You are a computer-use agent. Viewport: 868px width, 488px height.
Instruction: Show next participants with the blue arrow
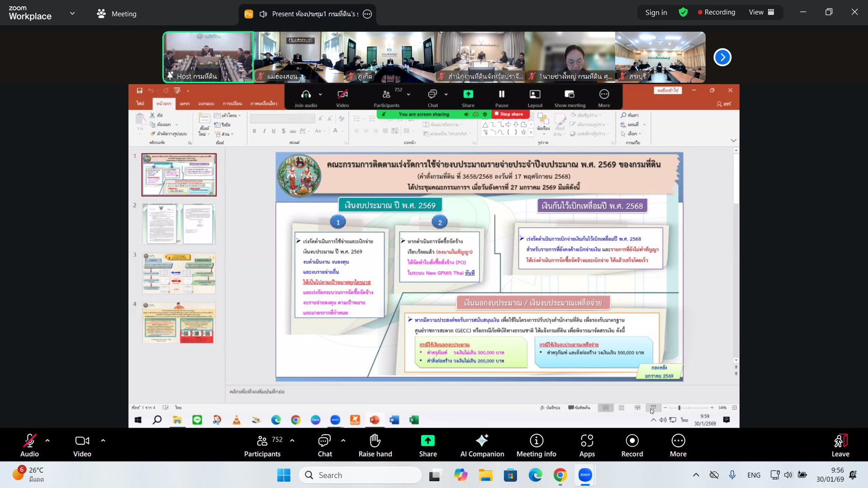point(722,57)
